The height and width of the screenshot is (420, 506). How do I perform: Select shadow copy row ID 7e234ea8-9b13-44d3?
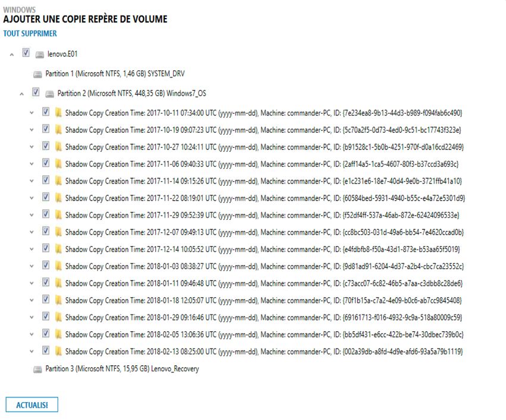(264, 113)
